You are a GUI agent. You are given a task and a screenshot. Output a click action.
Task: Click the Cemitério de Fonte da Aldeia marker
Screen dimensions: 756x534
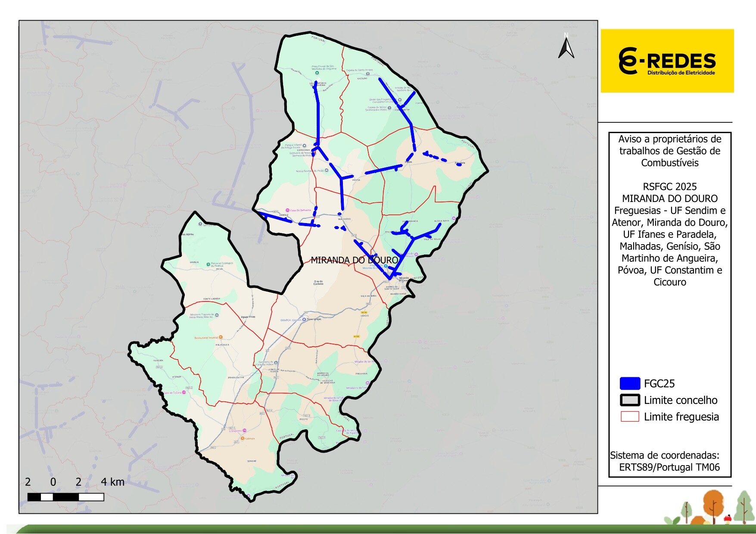tap(276, 363)
